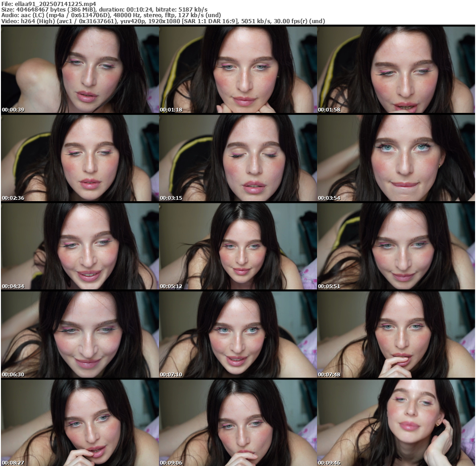The image size is (476, 466).
Task: Open the frame at 00:01:18
Action: pos(238,69)
